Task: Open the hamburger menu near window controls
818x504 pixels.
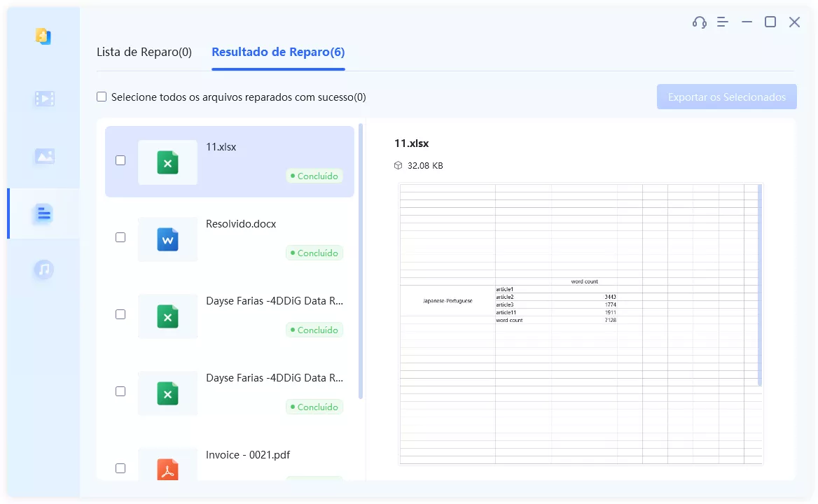Action: tap(722, 22)
